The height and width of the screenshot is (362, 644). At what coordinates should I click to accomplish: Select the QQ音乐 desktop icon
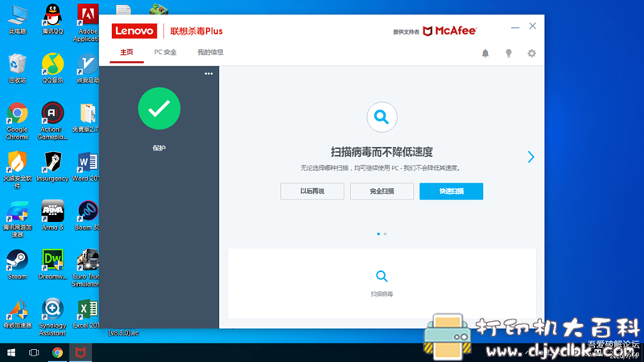coord(52,68)
